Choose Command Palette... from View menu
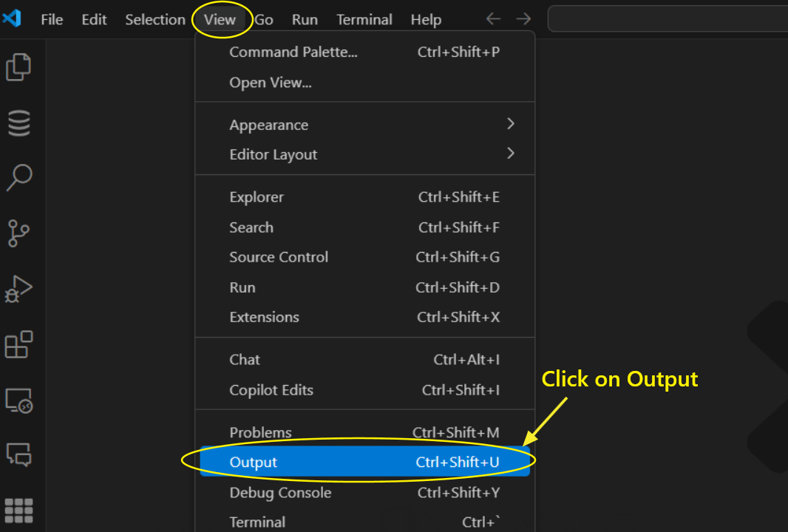The image size is (788, 532). coord(365,52)
